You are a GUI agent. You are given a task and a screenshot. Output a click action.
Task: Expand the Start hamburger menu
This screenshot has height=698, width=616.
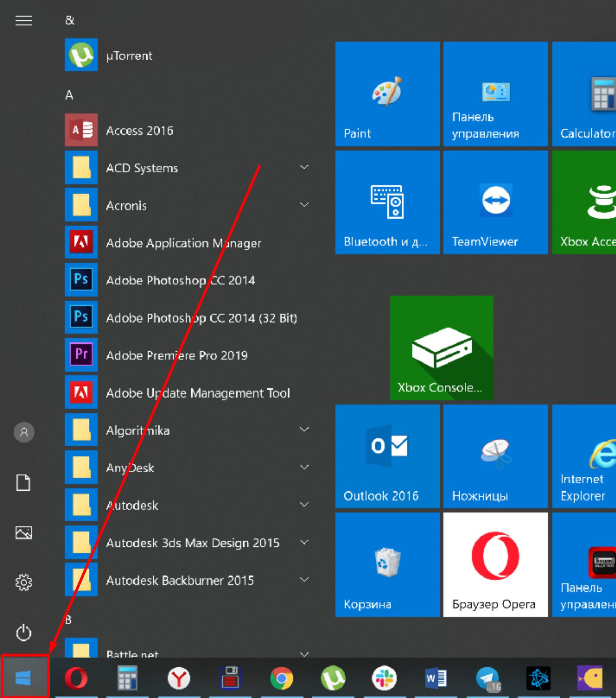click(24, 20)
